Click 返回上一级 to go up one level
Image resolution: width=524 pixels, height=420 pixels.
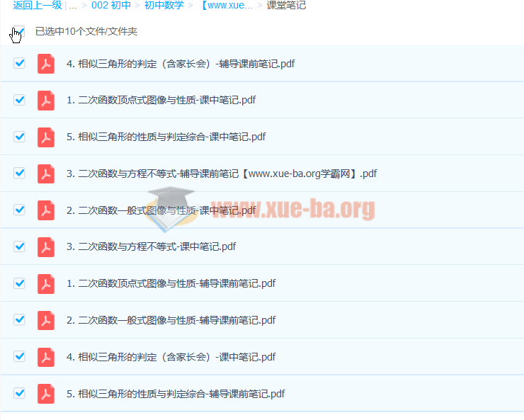[37, 5]
